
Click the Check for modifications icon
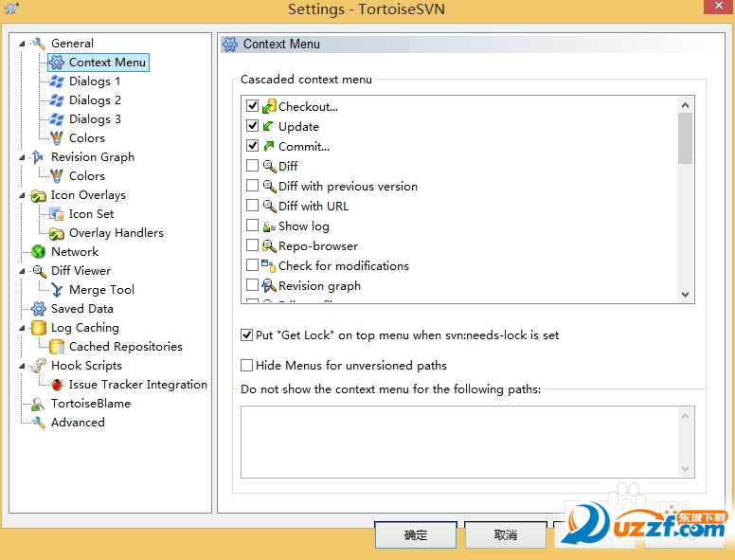pyautogui.click(x=269, y=266)
